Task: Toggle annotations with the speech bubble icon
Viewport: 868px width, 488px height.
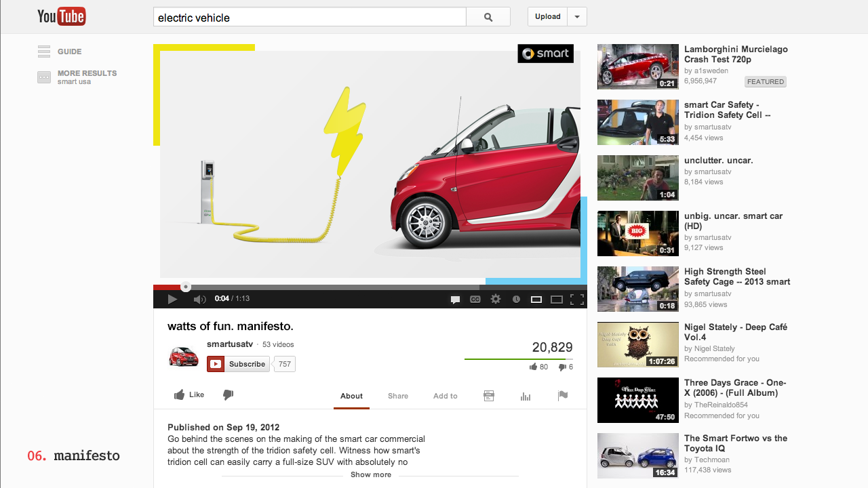Action: 456,299
